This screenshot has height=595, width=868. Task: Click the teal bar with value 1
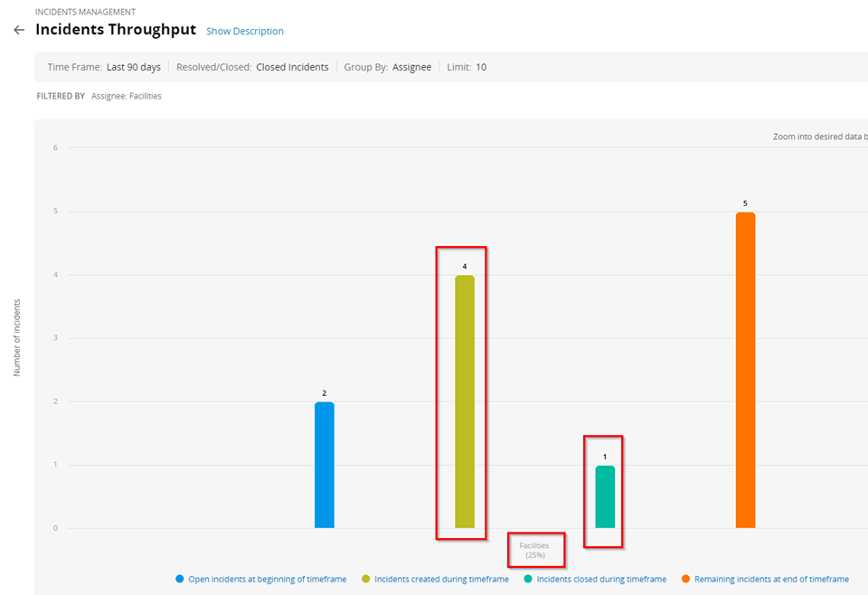[605, 496]
